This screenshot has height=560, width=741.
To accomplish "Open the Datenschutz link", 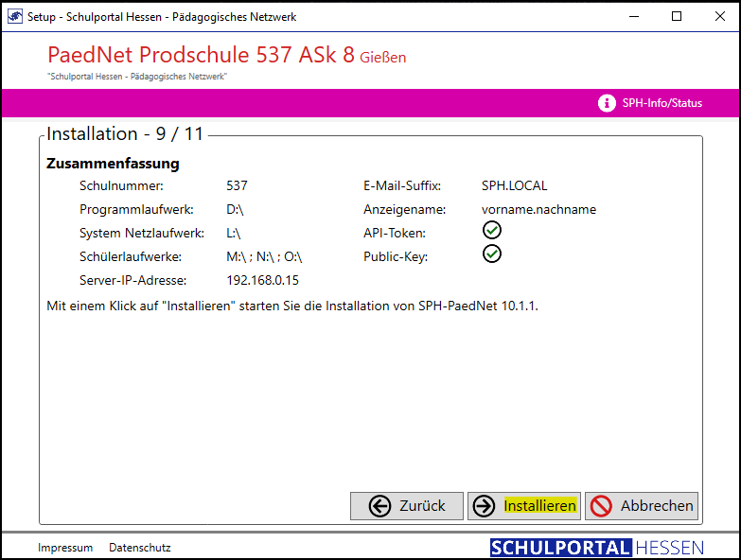I will [139, 548].
